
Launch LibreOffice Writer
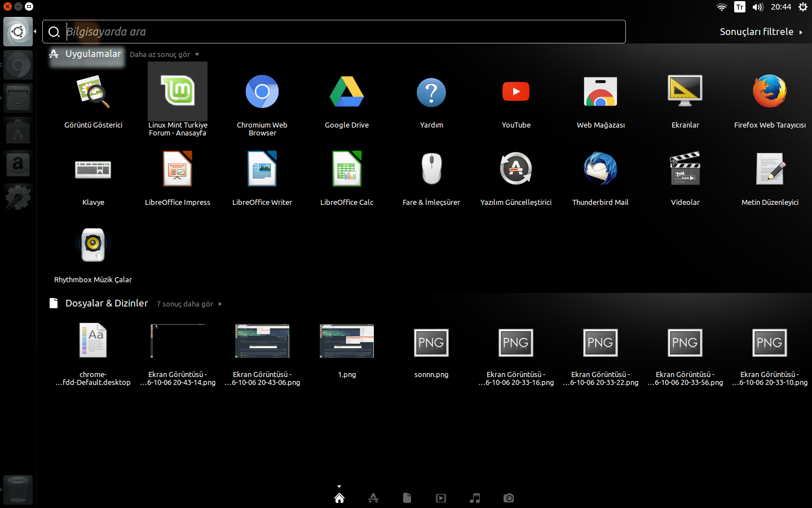tap(262, 168)
